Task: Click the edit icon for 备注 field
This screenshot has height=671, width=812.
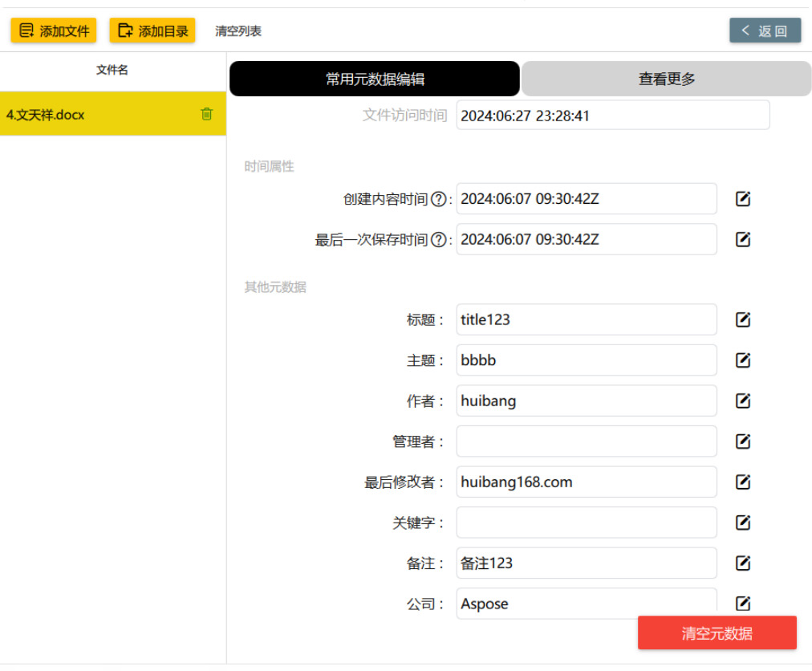Action: [743, 563]
